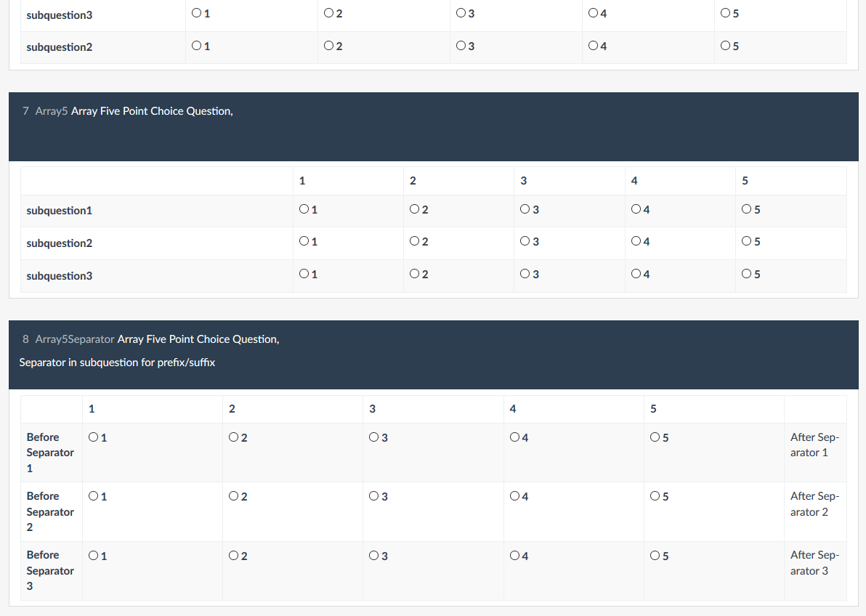
Task: Select rating 3 in the Before Separator 2 row
Action: click(x=373, y=497)
